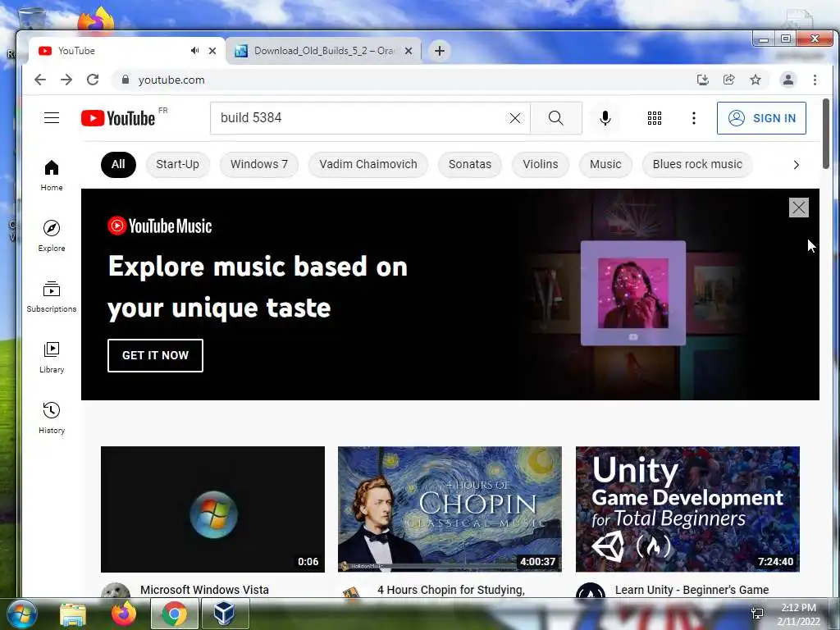Open Chrome profile avatar

coord(788,80)
